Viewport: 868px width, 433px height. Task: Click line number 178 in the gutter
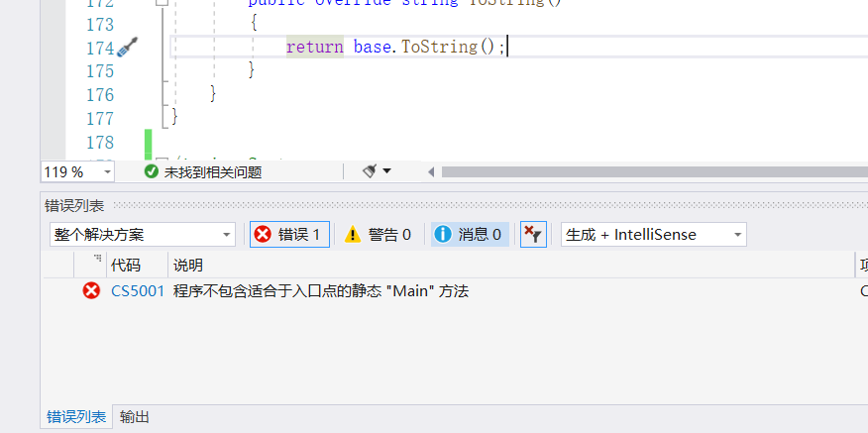[100, 143]
